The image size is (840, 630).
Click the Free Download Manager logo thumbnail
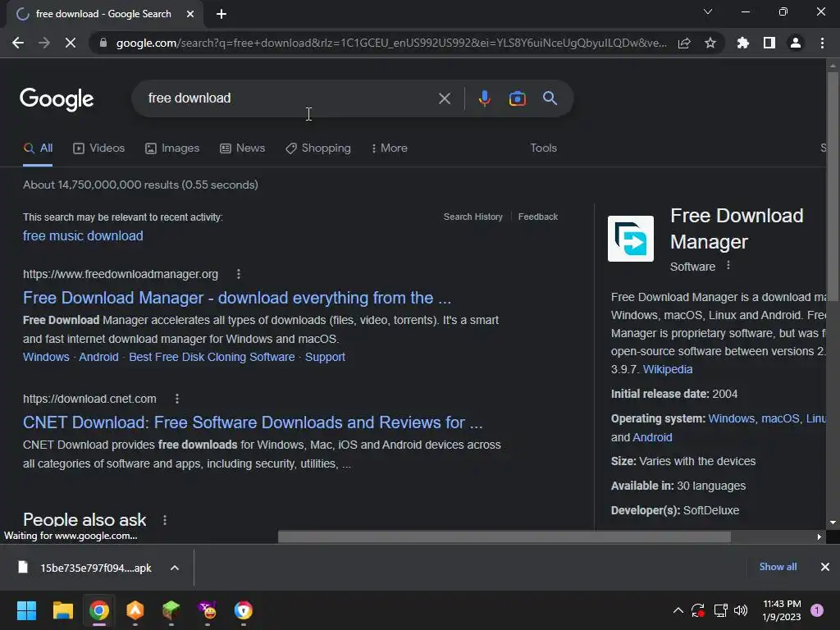pyautogui.click(x=631, y=239)
